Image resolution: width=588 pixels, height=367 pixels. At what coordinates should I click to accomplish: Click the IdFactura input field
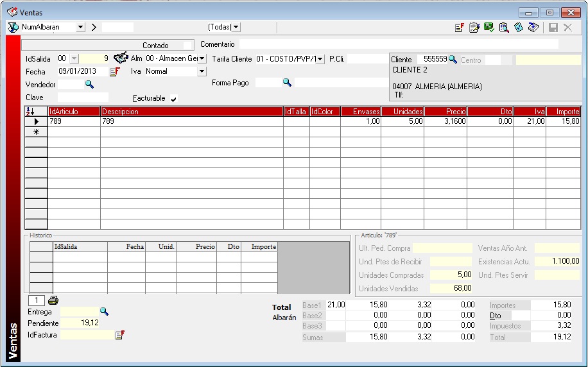click(x=87, y=335)
